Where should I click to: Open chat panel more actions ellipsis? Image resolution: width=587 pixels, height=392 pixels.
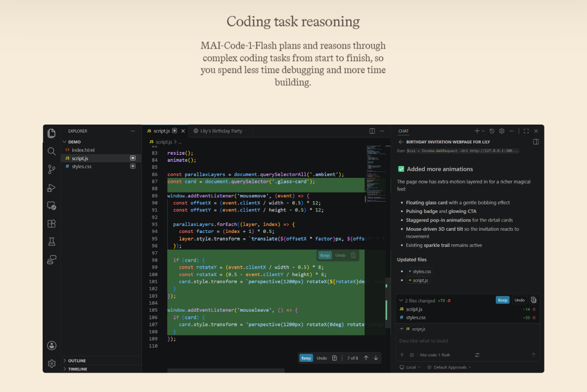coord(511,131)
